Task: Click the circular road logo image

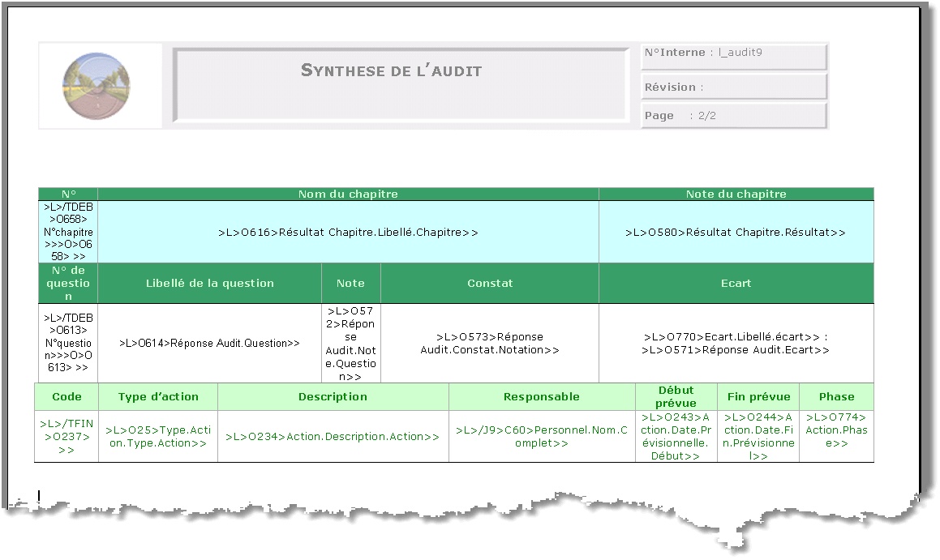Action: click(x=97, y=86)
